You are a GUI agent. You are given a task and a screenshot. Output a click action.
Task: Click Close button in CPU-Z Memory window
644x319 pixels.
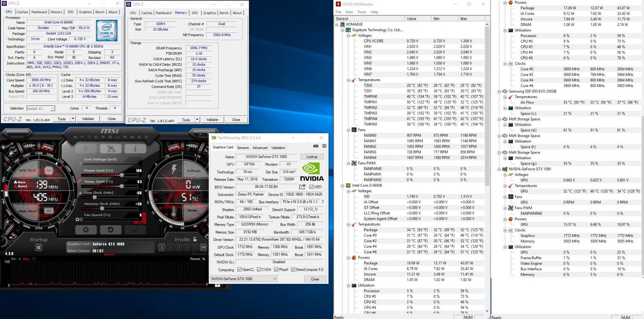(236, 120)
